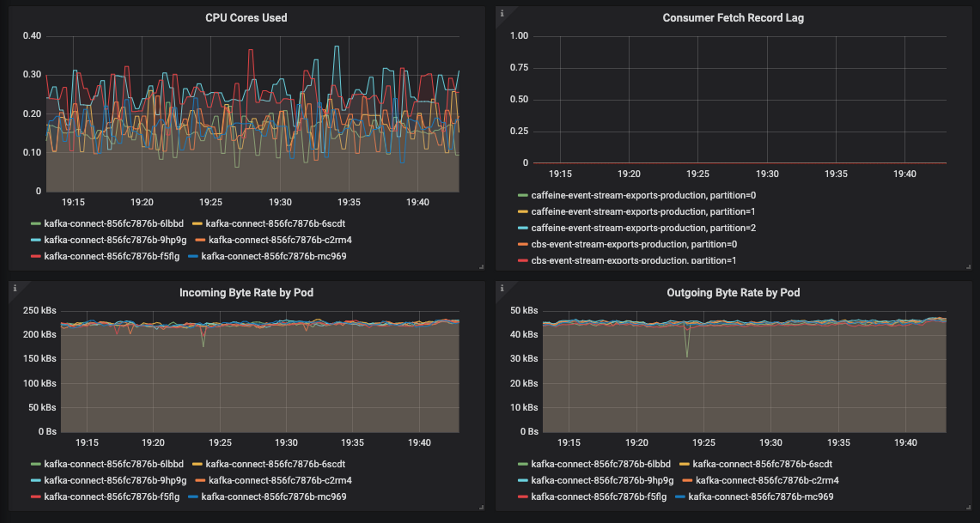Viewport: 980px width, 523px height.
Task: Click Incoming Byte Rate panel resize handle
Action: click(x=481, y=507)
